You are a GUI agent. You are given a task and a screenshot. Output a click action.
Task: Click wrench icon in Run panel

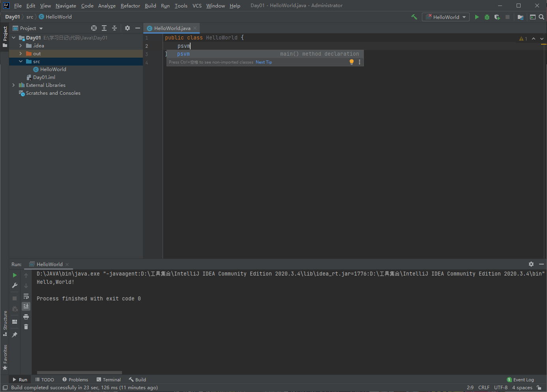15,285
